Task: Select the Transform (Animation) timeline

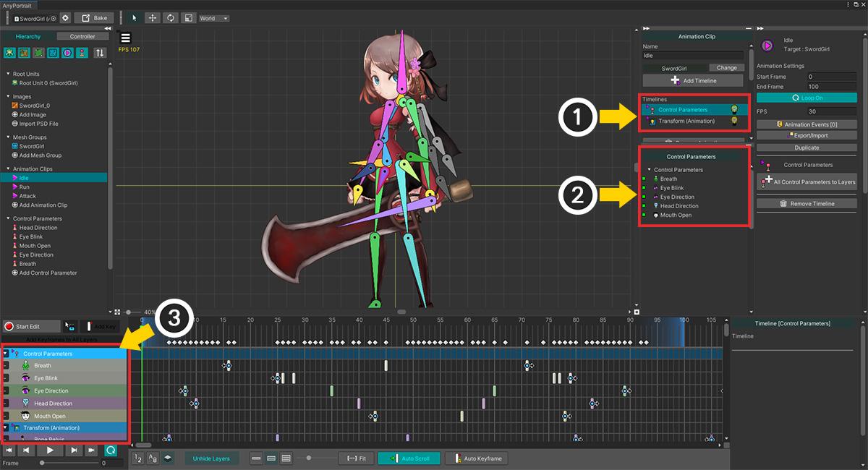Action: tap(686, 121)
